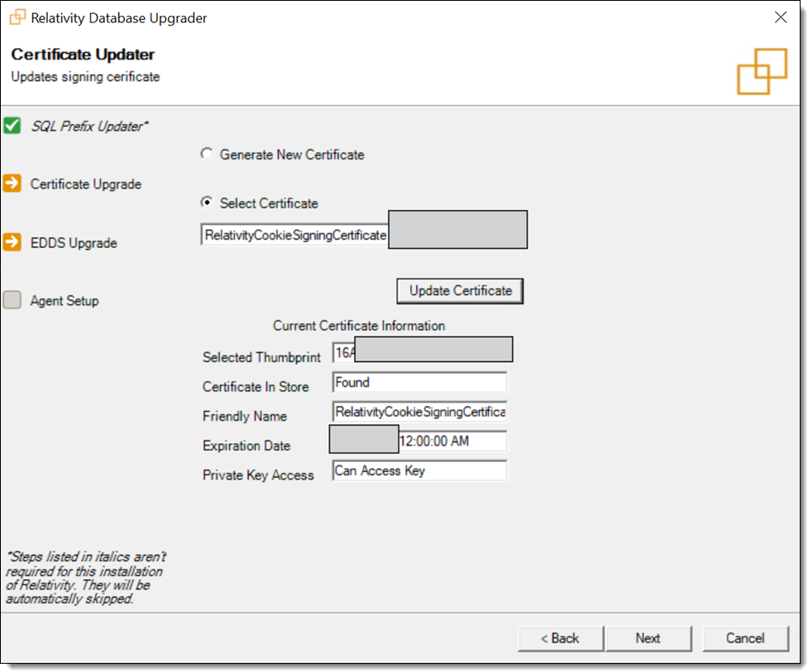This screenshot has height=672, width=808.
Task: Go back with the < Back button
Action: [x=561, y=639]
